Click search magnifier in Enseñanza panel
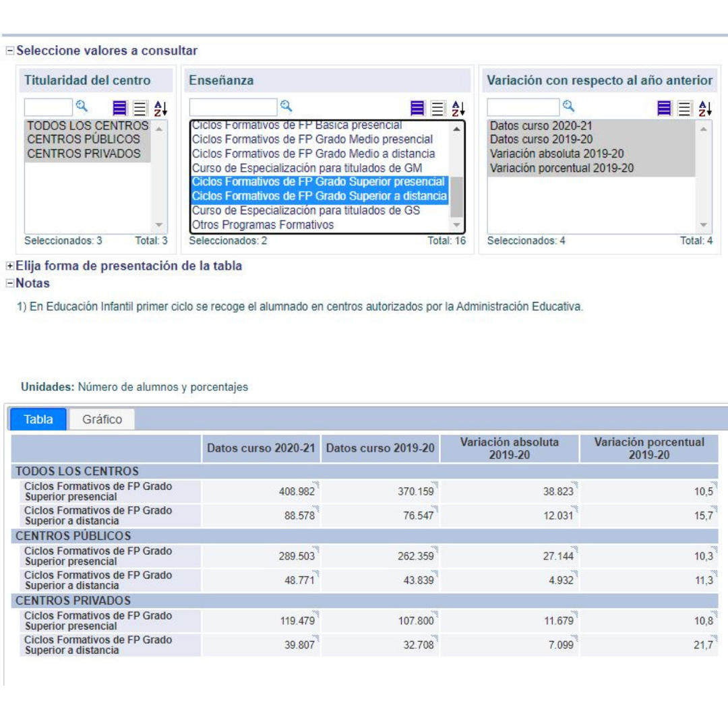 pos(286,107)
